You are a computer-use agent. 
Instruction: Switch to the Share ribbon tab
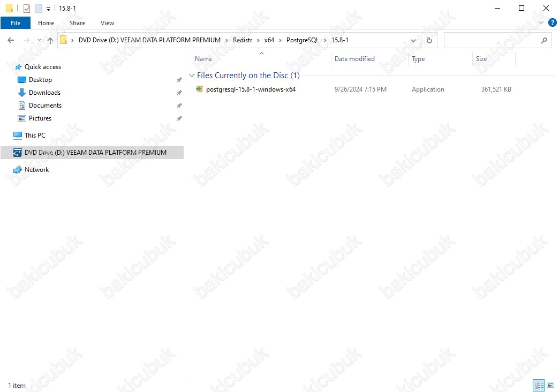click(x=77, y=23)
